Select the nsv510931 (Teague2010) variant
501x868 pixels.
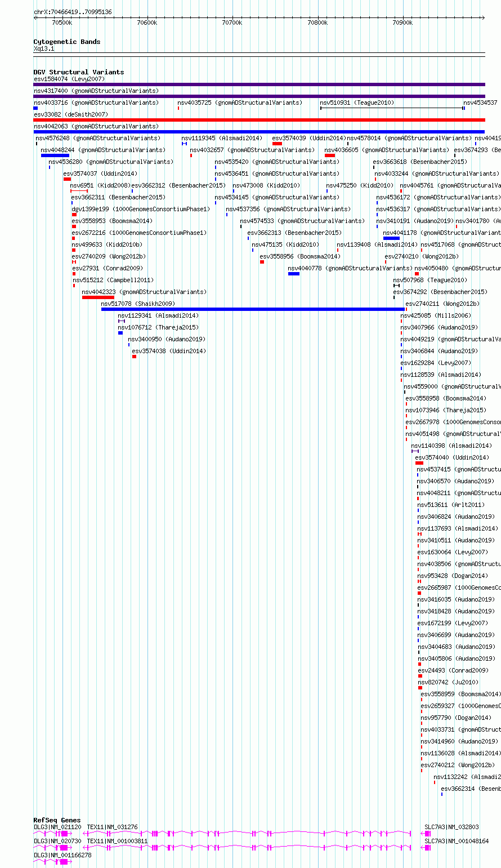coord(357,103)
